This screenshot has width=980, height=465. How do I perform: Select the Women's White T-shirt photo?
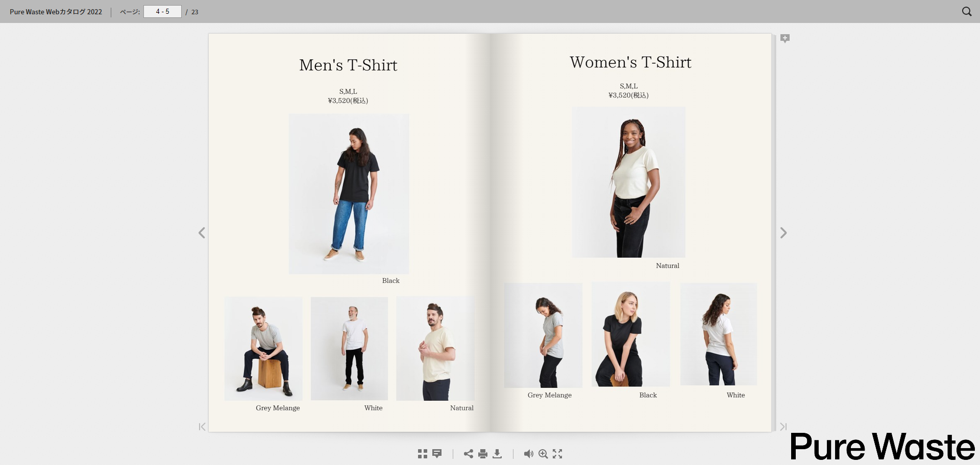[x=718, y=334]
